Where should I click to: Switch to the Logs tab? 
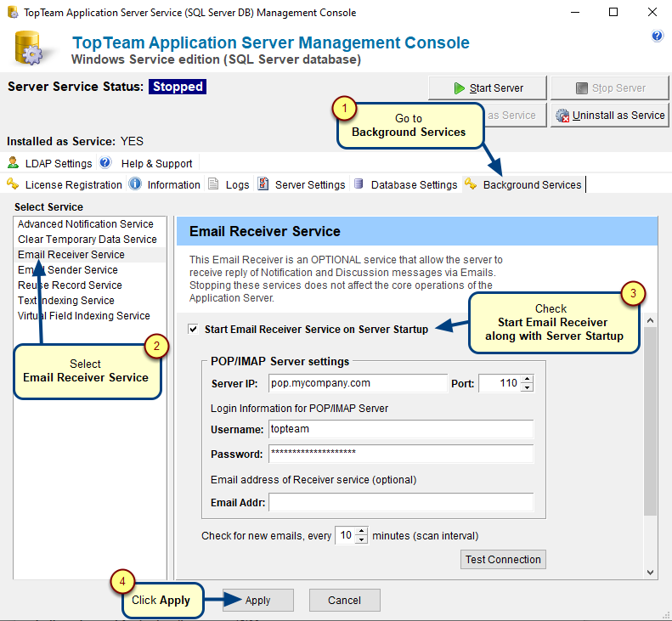[x=229, y=184]
